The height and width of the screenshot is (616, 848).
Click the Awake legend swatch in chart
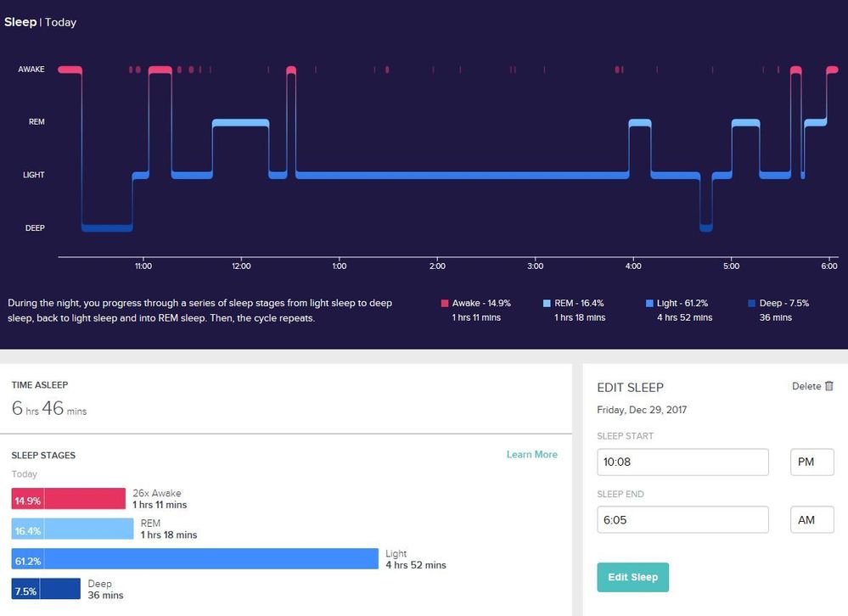[445, 303]
